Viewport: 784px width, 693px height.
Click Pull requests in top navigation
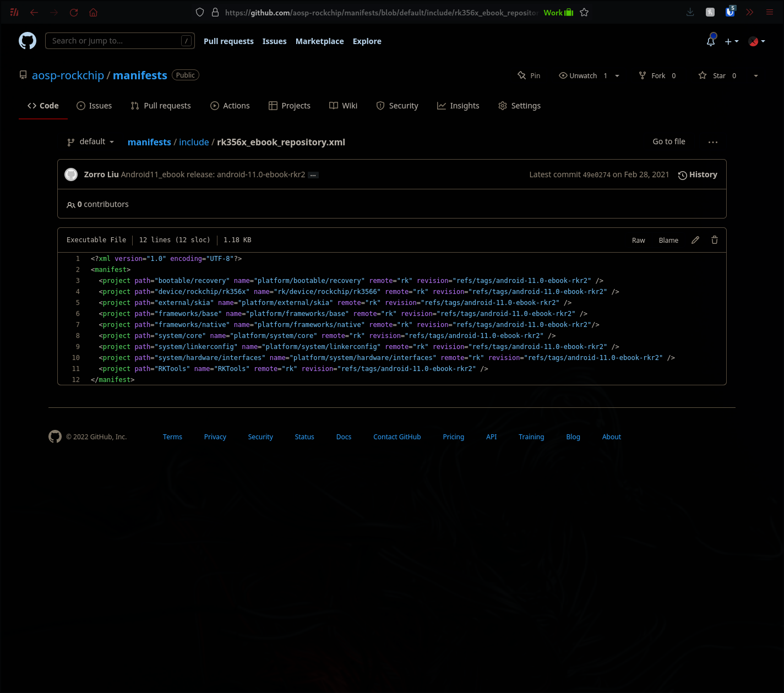point(228,41)
